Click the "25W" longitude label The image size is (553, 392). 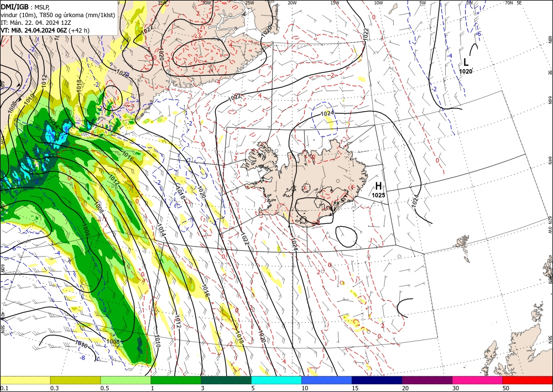click(x=249, y=3)
